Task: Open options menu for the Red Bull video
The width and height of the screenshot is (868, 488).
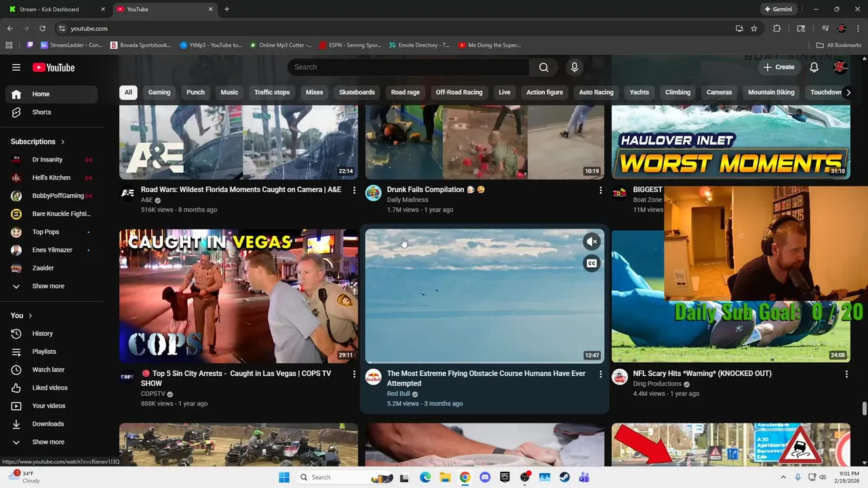Action: pyautogui.click(x=600, y=374)
